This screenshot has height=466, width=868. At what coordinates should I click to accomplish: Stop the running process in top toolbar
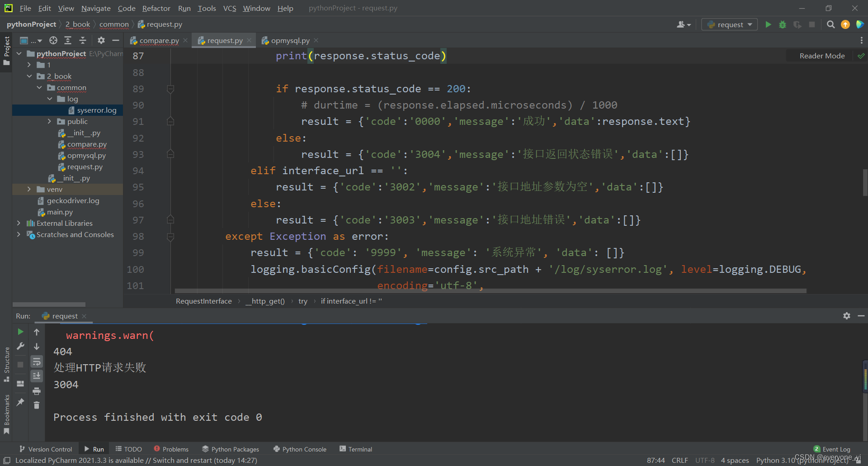tap(812, 24)
